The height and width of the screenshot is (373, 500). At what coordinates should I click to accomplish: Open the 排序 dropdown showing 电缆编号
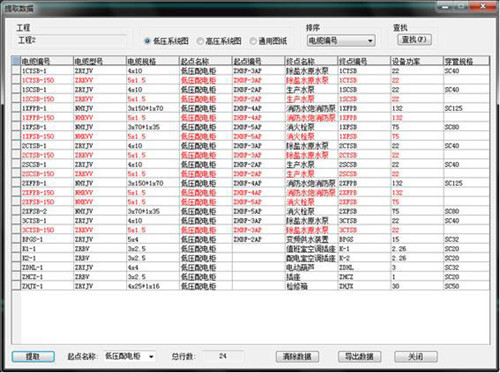(x=341, y=41)
